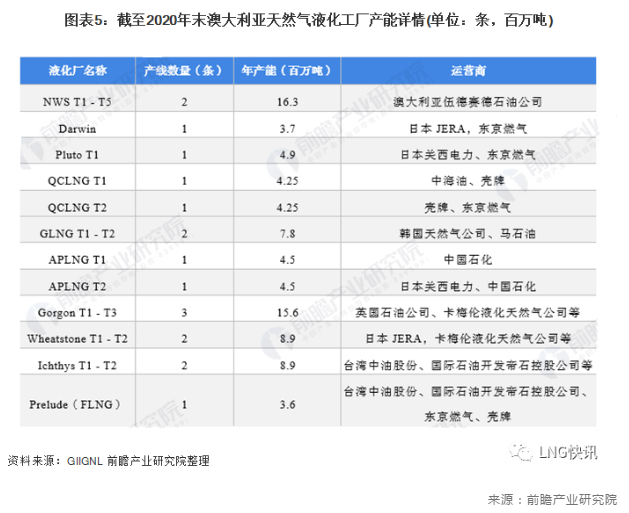Viewport: 629px width, 513px height.
Task: Click the Wheatstone operator cell with JERA
Action: tap(468, 339)
